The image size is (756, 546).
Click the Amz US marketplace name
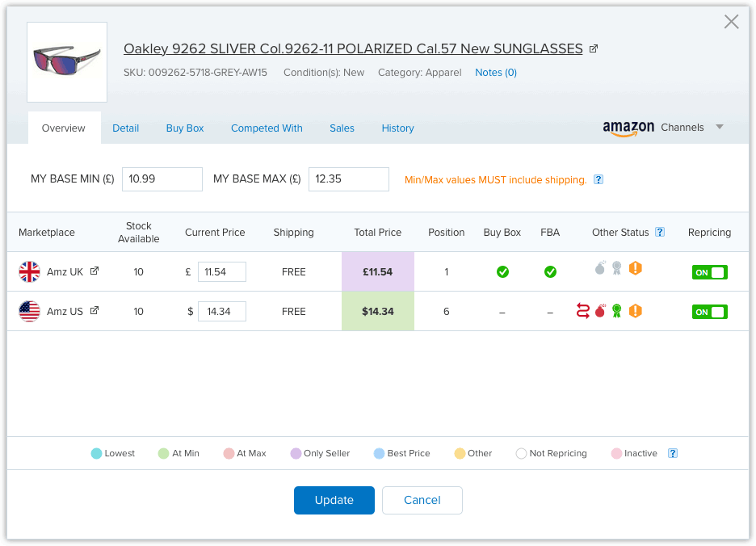click(x=65, y=312)
